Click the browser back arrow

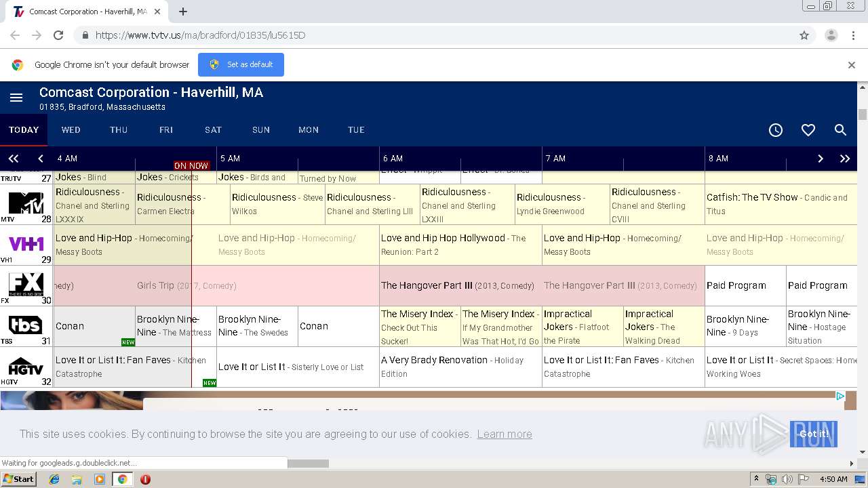(15, 35)
